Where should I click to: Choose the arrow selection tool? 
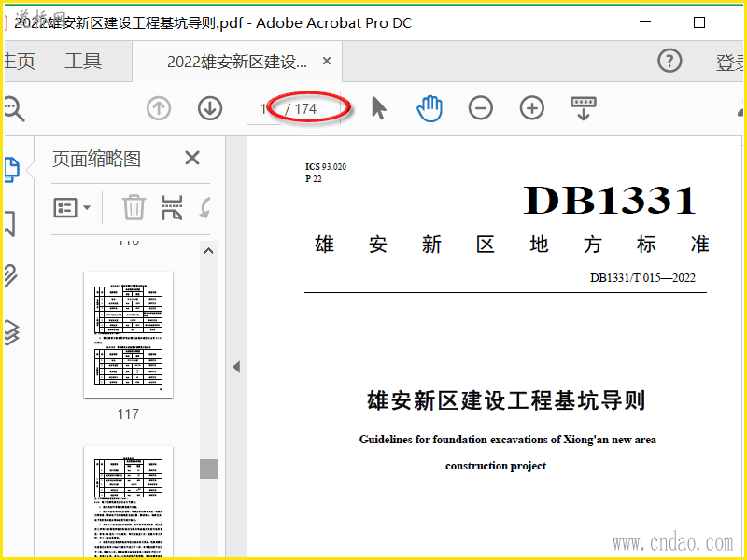coord(379,108)
